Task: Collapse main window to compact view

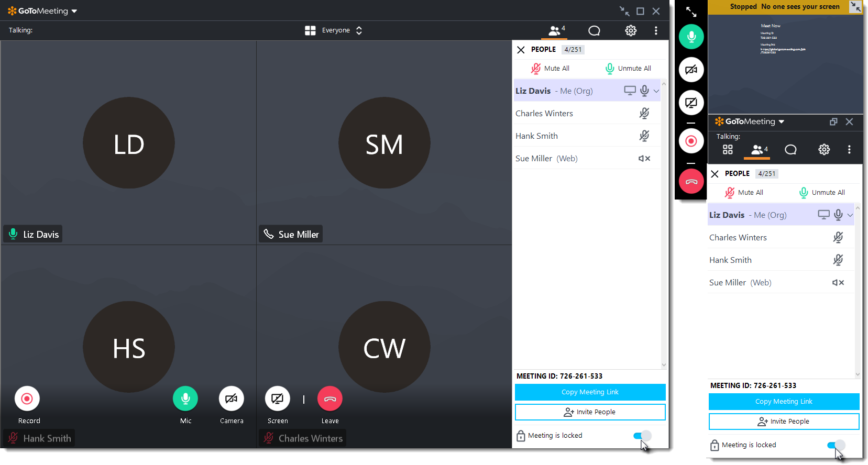Action: pos(624,11)
